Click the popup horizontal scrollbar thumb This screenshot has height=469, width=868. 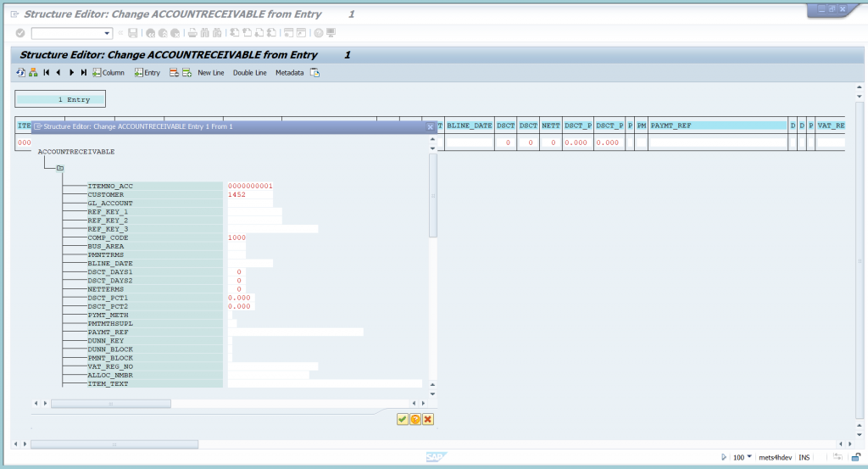[x=111, y=404]
